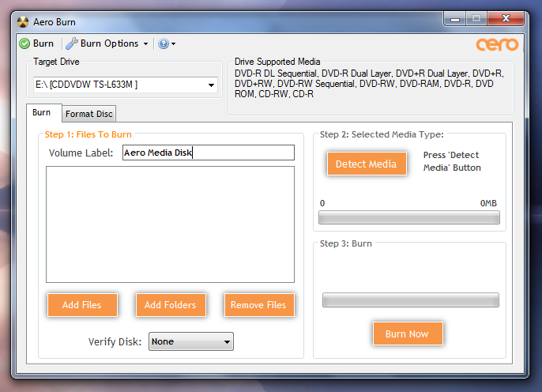Click the media capacity progress bar
This screenshot has height=392, width=542.
(409, 217)
